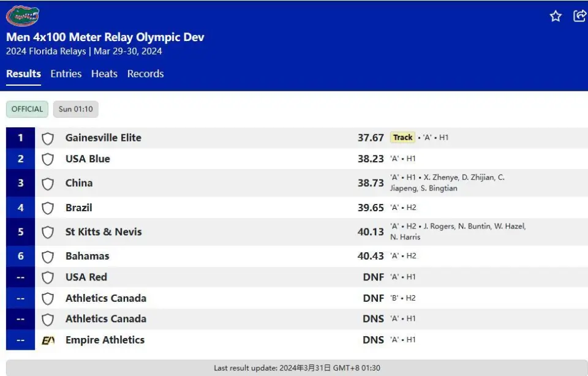Open the Bahamas team name

tap(88, 256)
